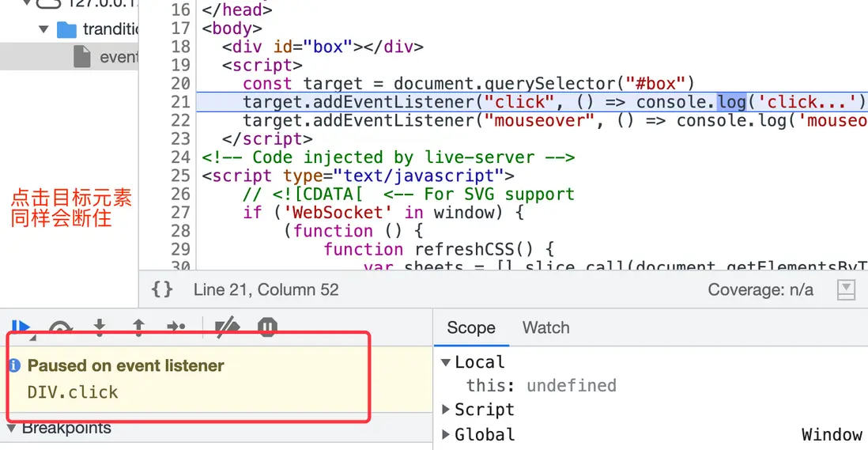The width and height of the screenshot is (868, 450).
Task: Click the Step over next function call icon
Action: pos(61,327)
